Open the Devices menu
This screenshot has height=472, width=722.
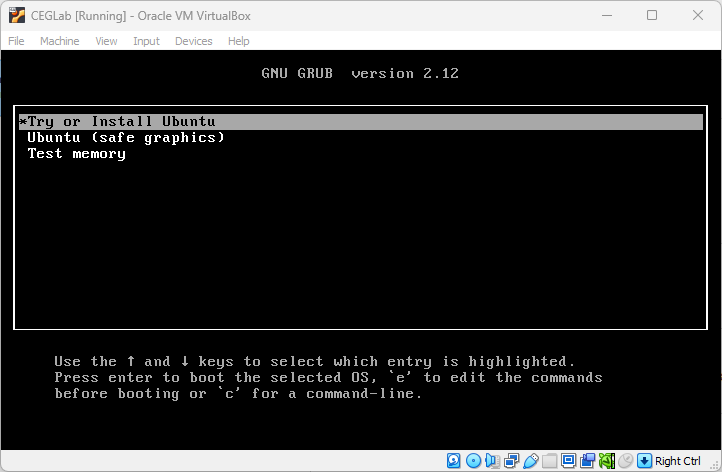(193, 41)
